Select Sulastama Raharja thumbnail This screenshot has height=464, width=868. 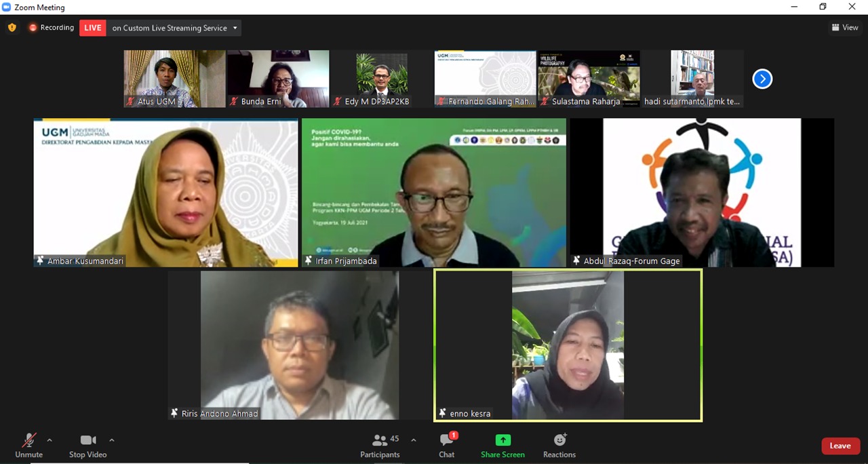pos(589,79)
